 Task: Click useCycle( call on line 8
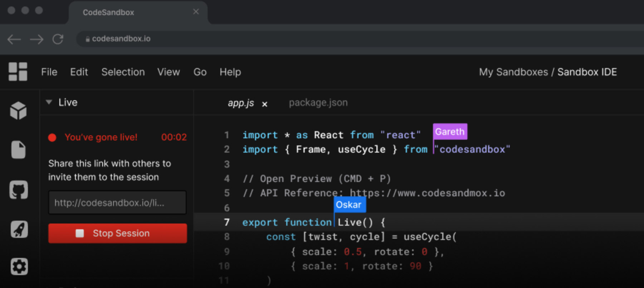click(430, 237)
